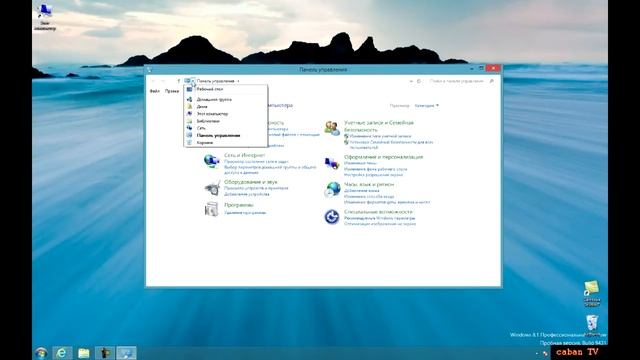The image size is (640, 360).
Task: Choose the user folder entry in the dropdown list
Action: pos(226,107)
